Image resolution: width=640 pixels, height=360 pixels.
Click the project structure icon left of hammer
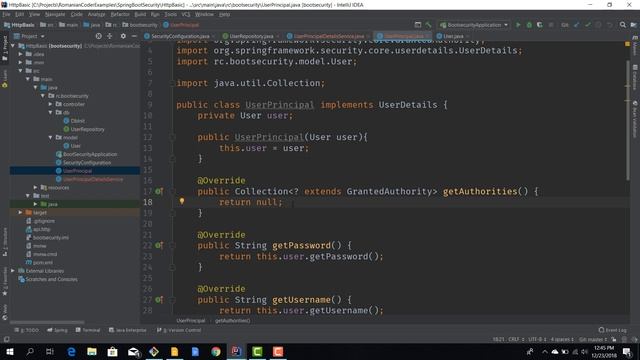[x=418, y=25]
